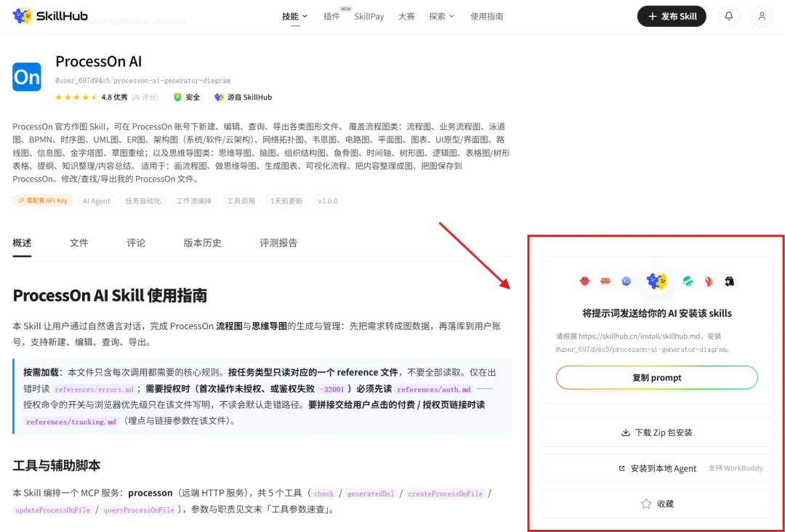This screenshot has height=532, width=785.
Task: Select the purple terminal blob agent icon
Action: (x=627, y=281)
